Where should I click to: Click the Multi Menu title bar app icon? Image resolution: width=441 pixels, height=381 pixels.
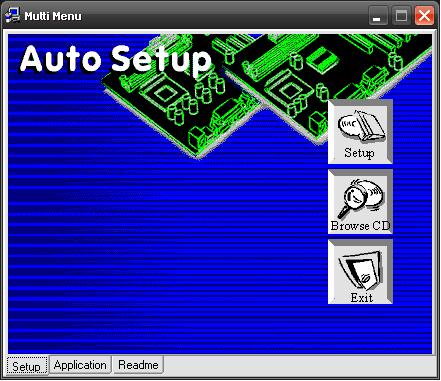click(x=13, y=15)
